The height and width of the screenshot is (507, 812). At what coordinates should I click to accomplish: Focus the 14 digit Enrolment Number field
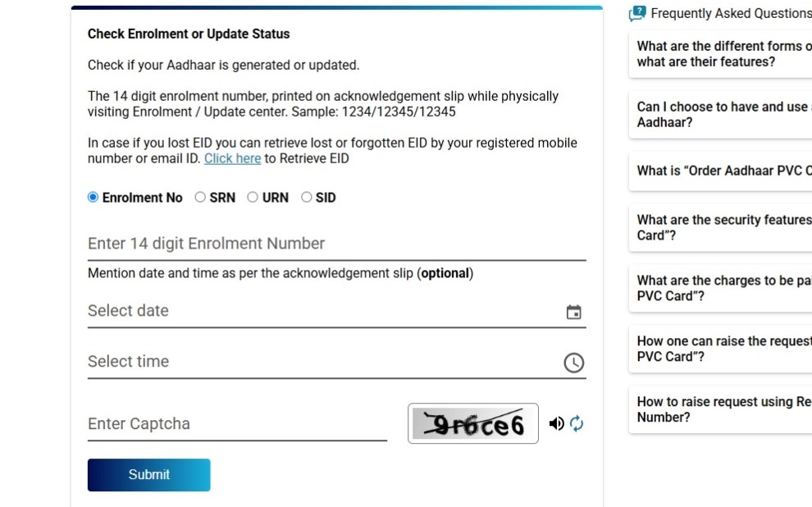click(x=336, y=244)
